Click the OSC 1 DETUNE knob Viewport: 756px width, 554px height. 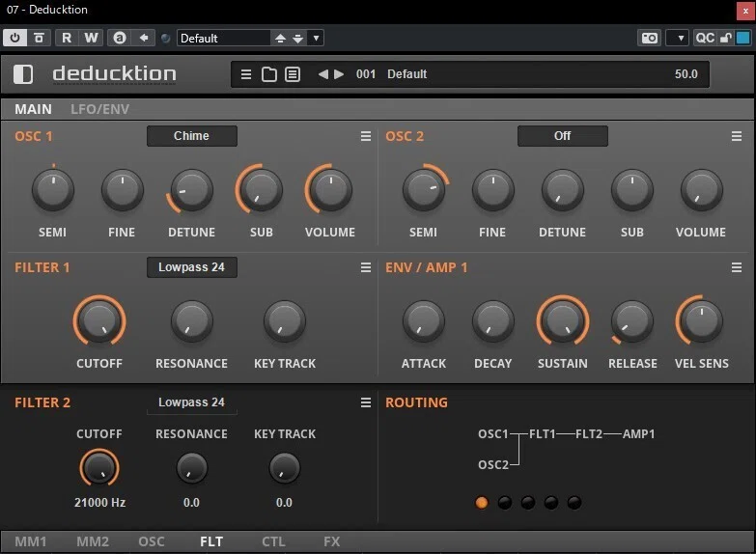coord(192,190)
